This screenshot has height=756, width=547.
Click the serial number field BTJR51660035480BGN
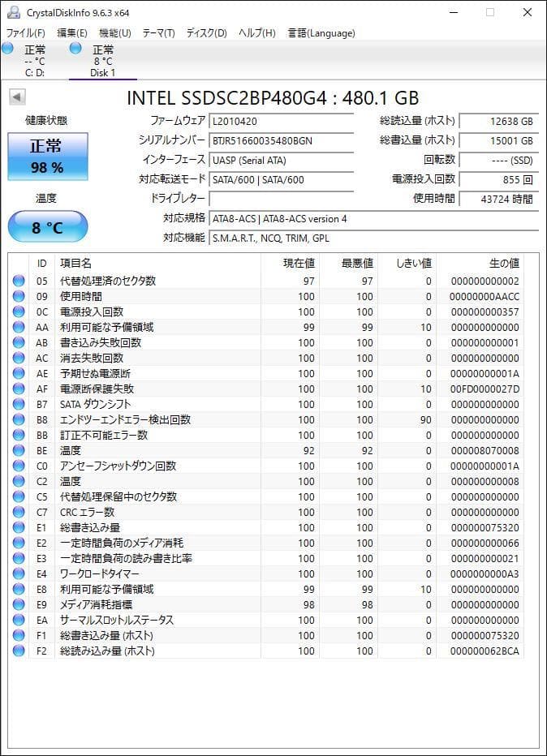tap(281, 141)
